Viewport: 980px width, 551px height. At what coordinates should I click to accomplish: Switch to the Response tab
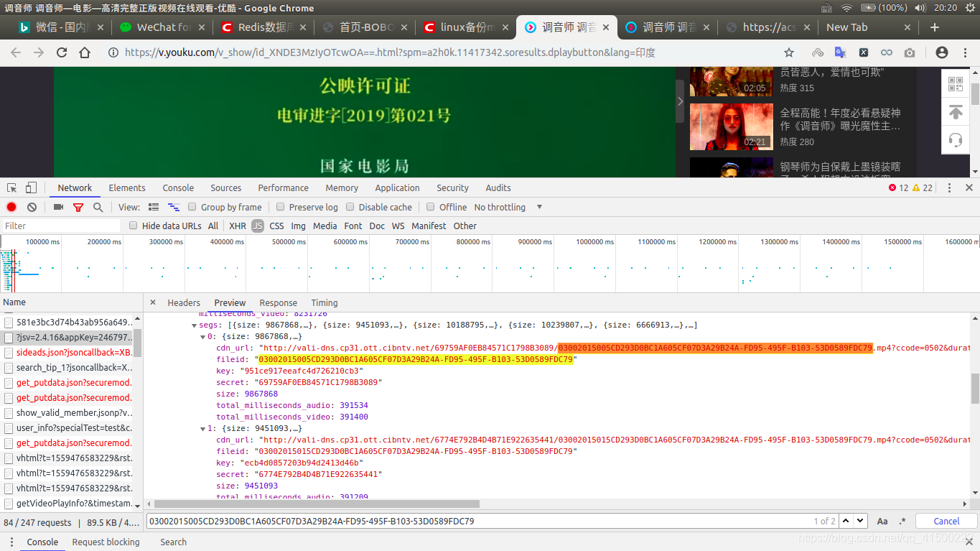pos(279,302)
